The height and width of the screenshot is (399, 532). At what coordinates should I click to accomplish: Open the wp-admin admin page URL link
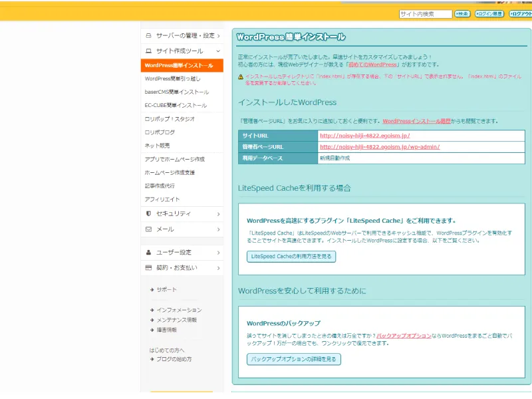[x=380, y=147]
